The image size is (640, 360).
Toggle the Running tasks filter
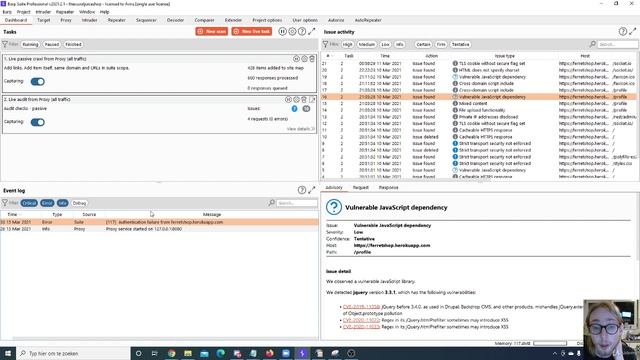click(30, 44)
